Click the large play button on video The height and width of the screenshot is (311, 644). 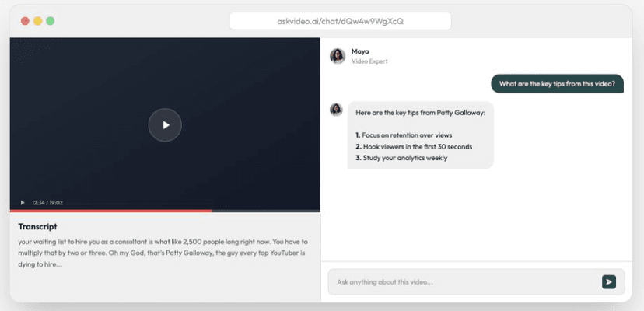click(165, 125)
